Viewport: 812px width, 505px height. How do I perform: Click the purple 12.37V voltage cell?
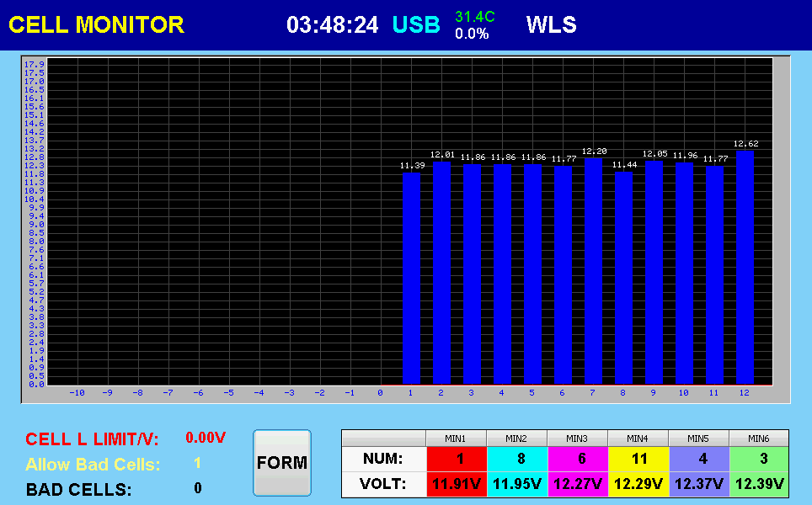pos(698,484)
